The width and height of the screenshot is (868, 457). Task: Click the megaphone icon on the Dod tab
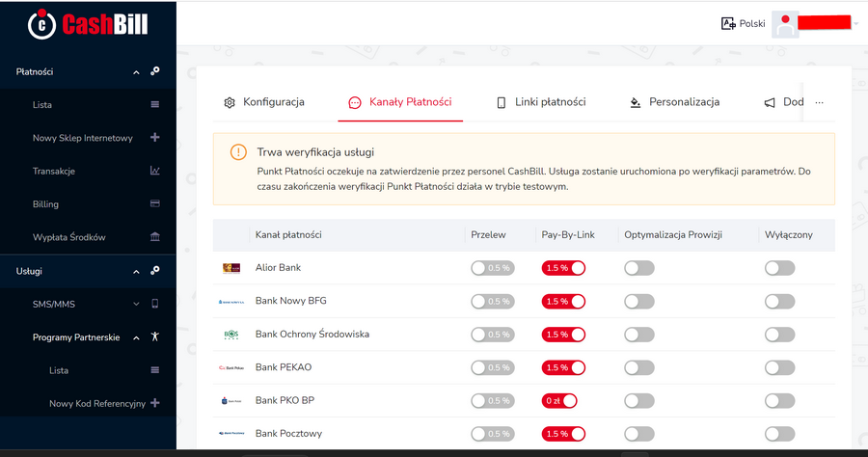tap(770, 103)
